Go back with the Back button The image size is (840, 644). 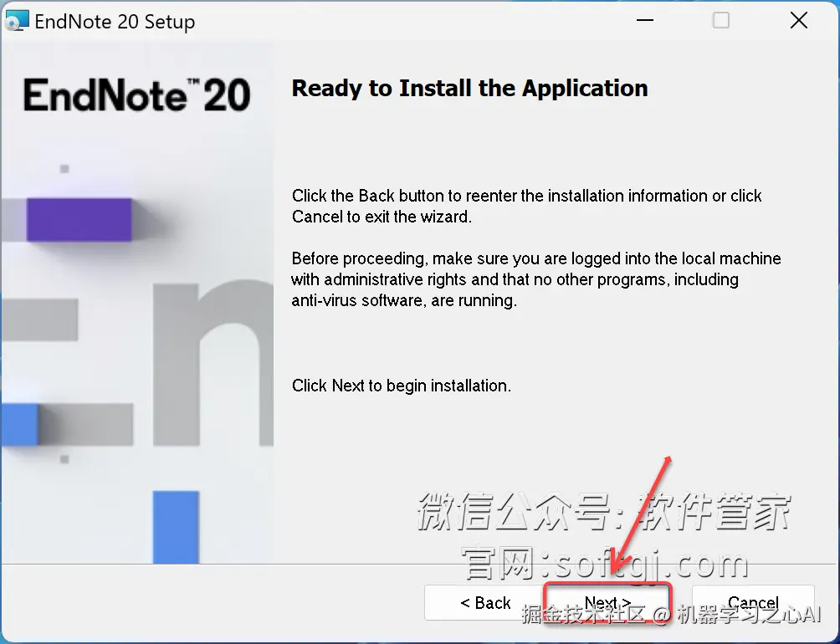point(485,603)
